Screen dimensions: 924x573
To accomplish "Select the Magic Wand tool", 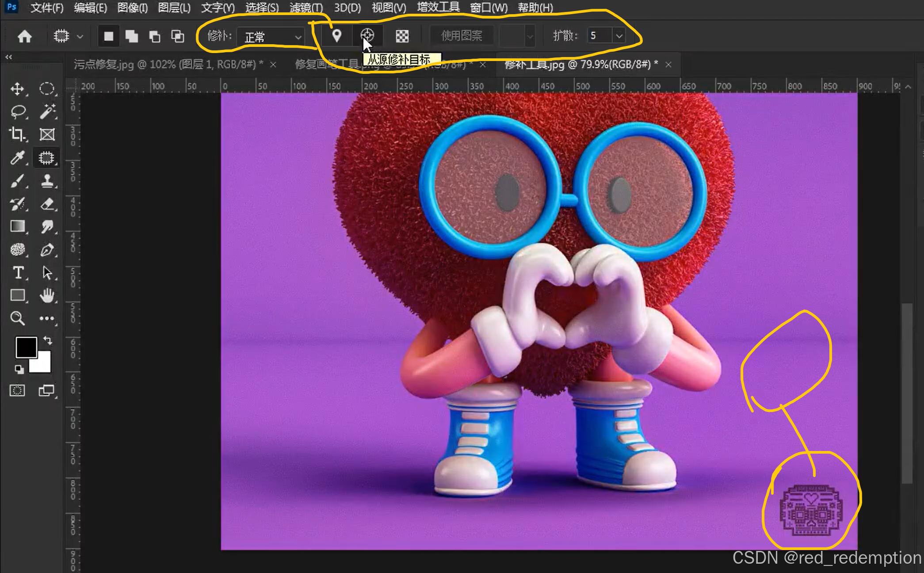I will (47, 112).
